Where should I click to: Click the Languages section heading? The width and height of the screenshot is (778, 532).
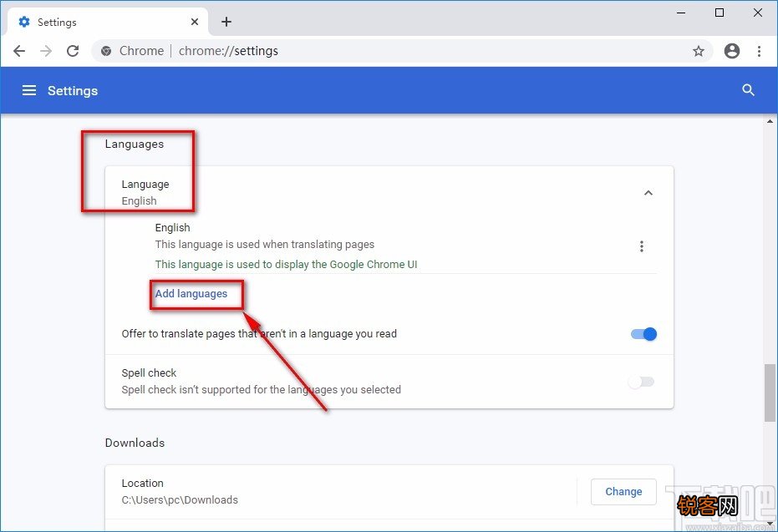pos(134,144)
